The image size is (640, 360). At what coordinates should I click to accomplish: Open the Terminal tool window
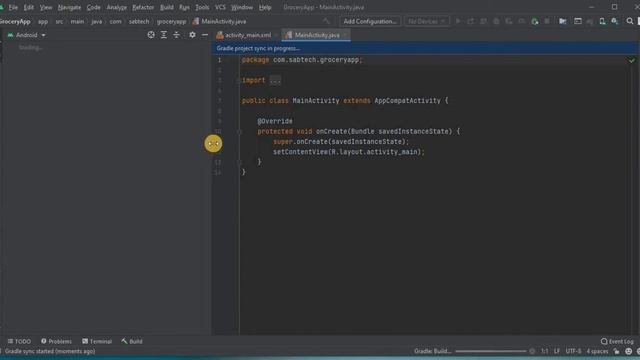point(97,341)
